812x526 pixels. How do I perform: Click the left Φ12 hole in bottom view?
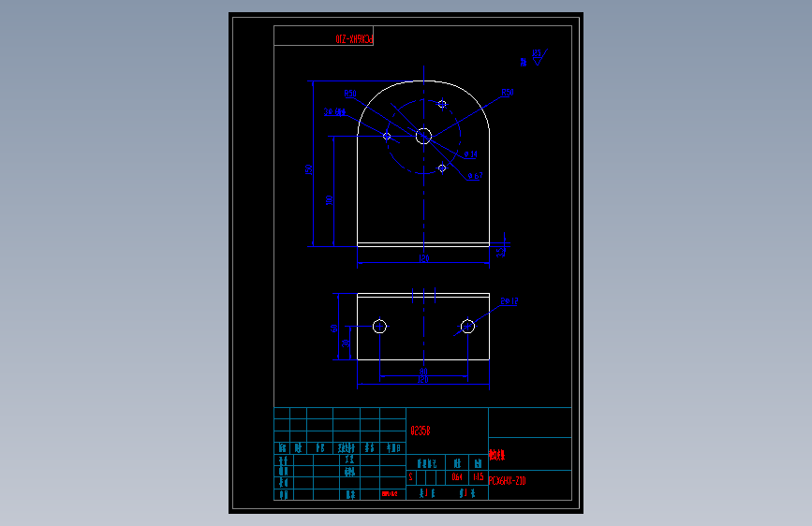pyautogui.click(x=379, y=327)
